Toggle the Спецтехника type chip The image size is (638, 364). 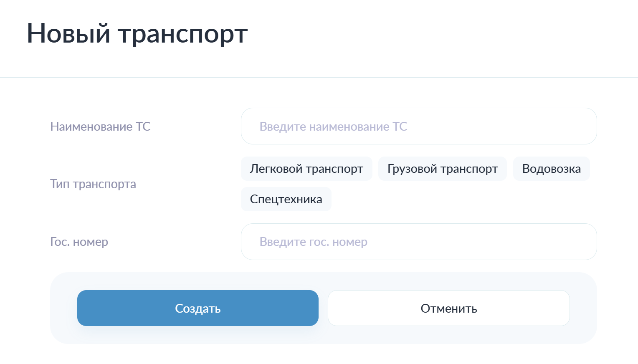pos(286,199)
